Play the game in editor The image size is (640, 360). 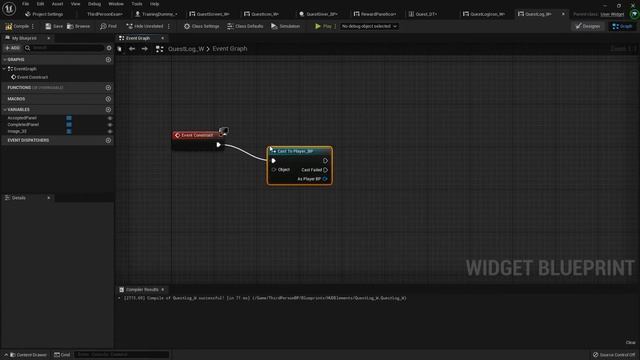pyautogui.click(x=323, y=26)
